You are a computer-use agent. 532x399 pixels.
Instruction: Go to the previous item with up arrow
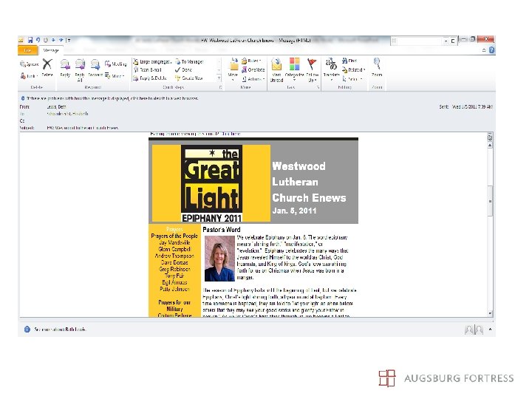(x=53, y=40)
